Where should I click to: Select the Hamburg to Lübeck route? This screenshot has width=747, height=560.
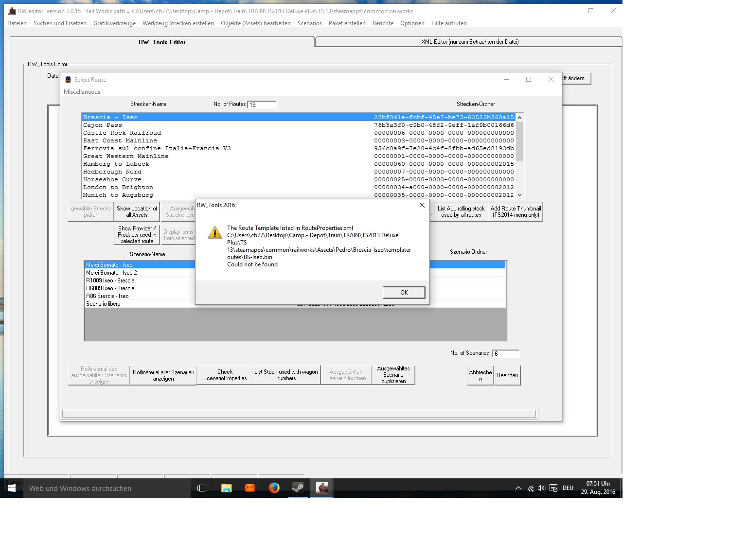(298, 164)
